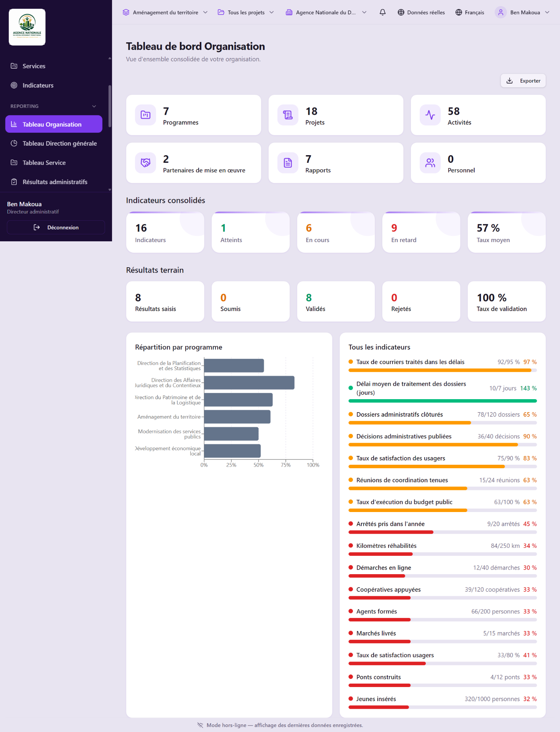Click 'Décisions administratives publiées' indicator

click(x=443, y=440)
